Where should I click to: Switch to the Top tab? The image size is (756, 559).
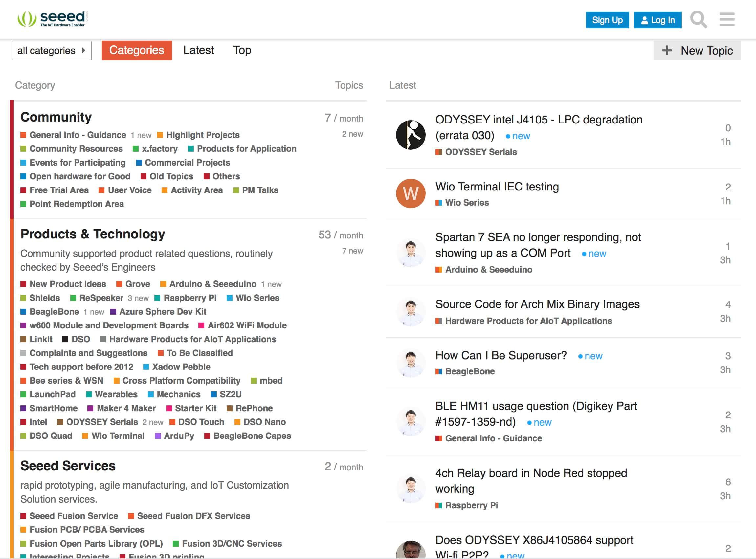(x=242, y=50)
